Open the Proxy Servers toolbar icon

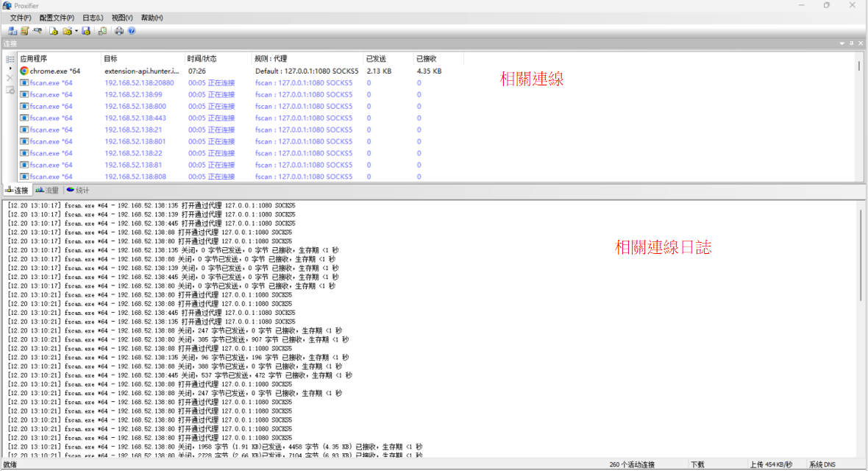[13, 31]
